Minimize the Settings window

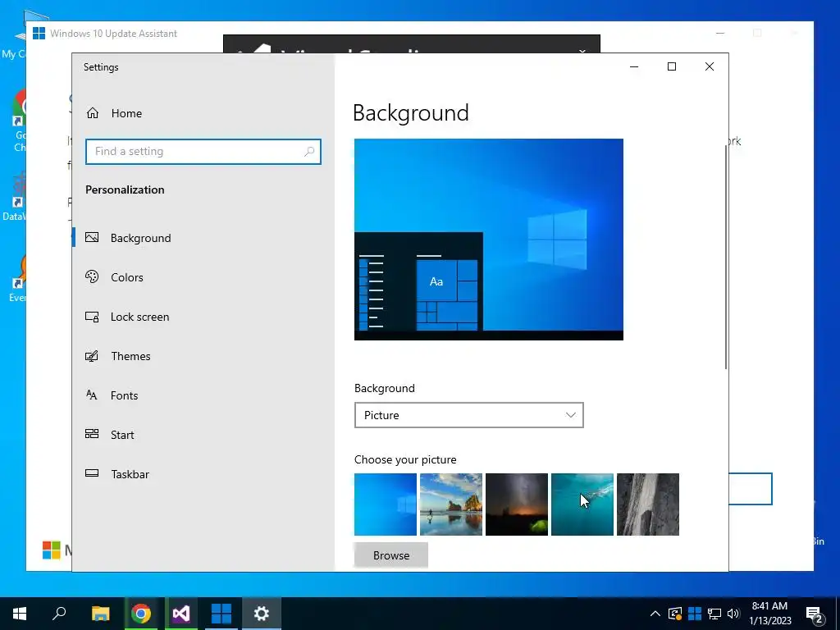pyautogui.click(x=634, y=66)
